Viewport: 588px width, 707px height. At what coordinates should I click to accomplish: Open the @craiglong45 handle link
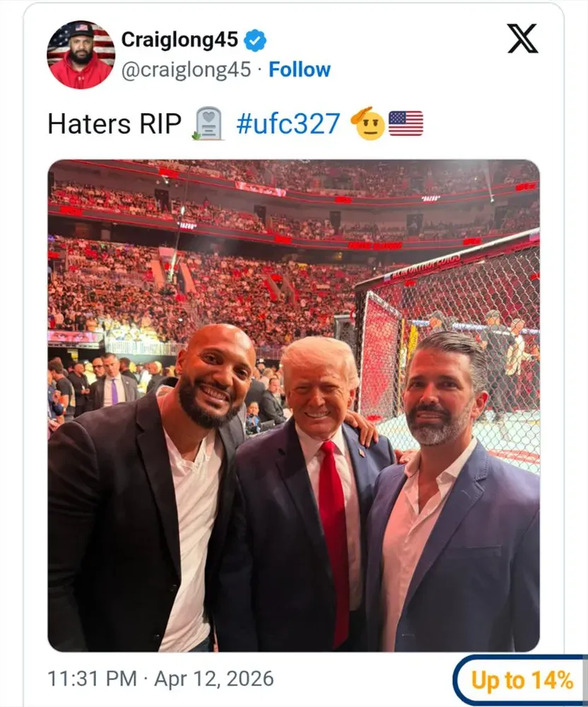186,70
